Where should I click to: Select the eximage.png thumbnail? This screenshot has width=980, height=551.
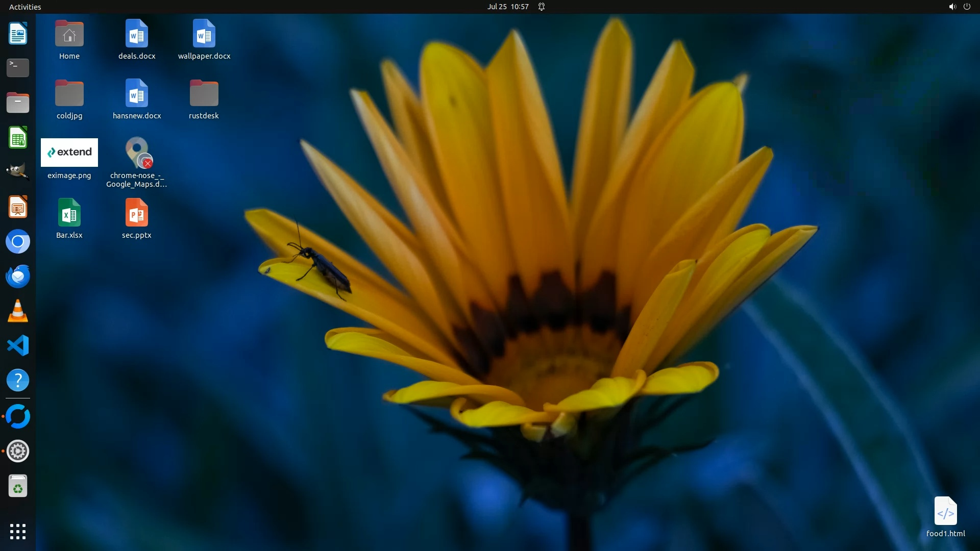click(69, 153)
